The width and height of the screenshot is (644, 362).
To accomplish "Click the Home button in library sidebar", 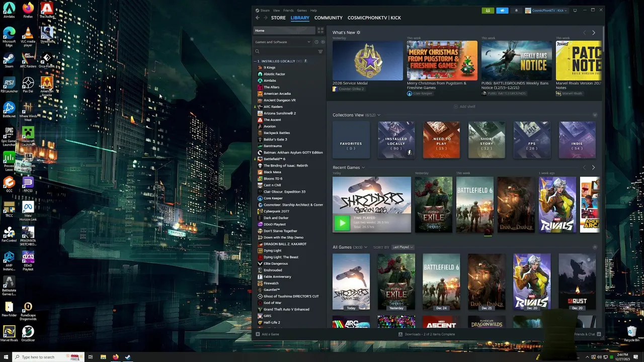I will [284, 31].
